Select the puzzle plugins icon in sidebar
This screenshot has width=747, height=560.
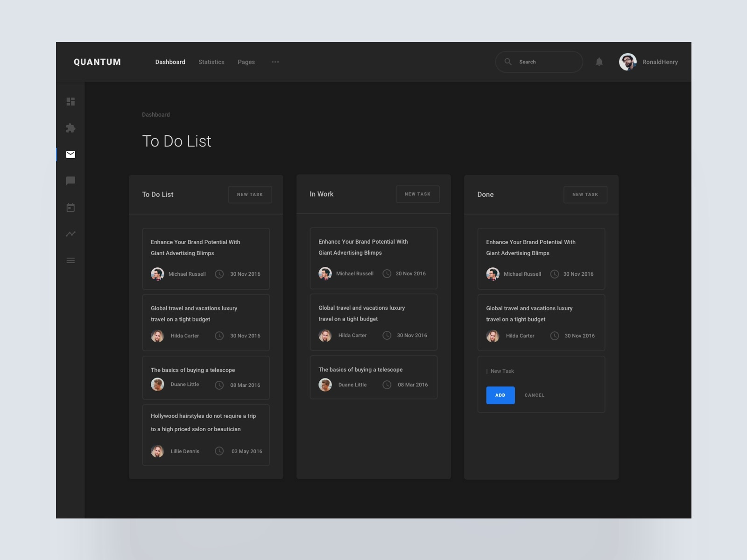click(x=70, y=128)
